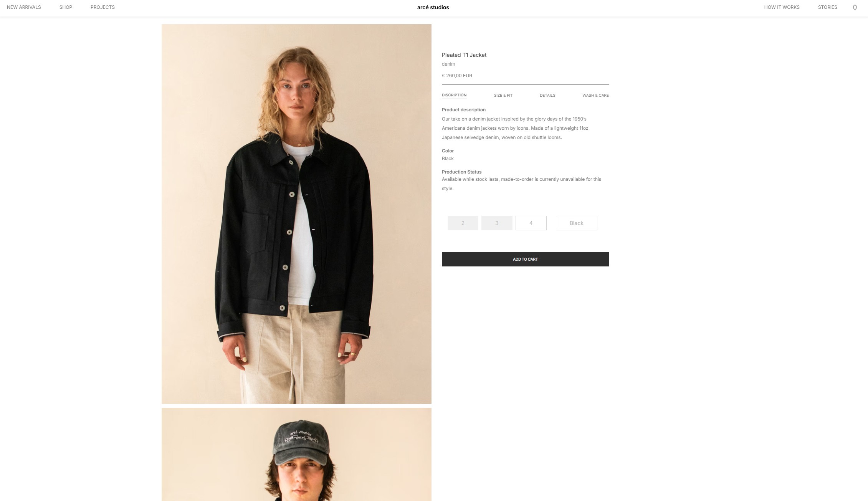This screenshot has width=868, height=501.
Task: Visit the STORIES page
Action: (827, 7)
